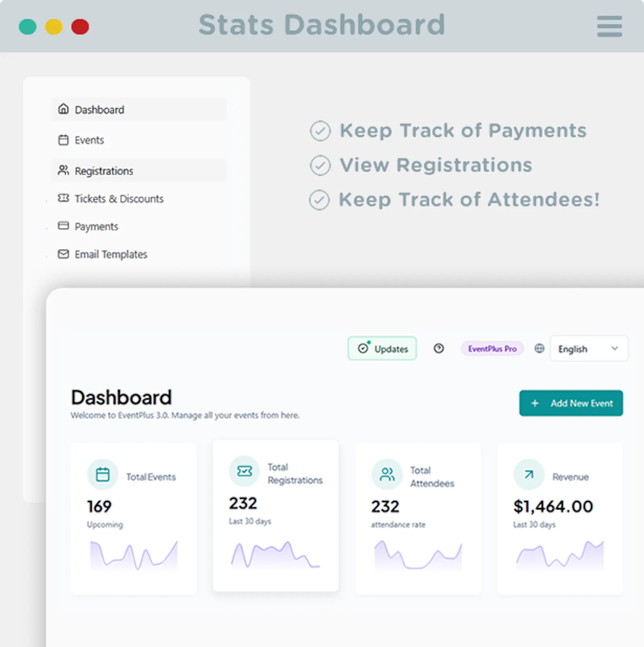Click the Total Registrations sparkline chart
Screen dimensions: 644x647
[x=275, y=554]
